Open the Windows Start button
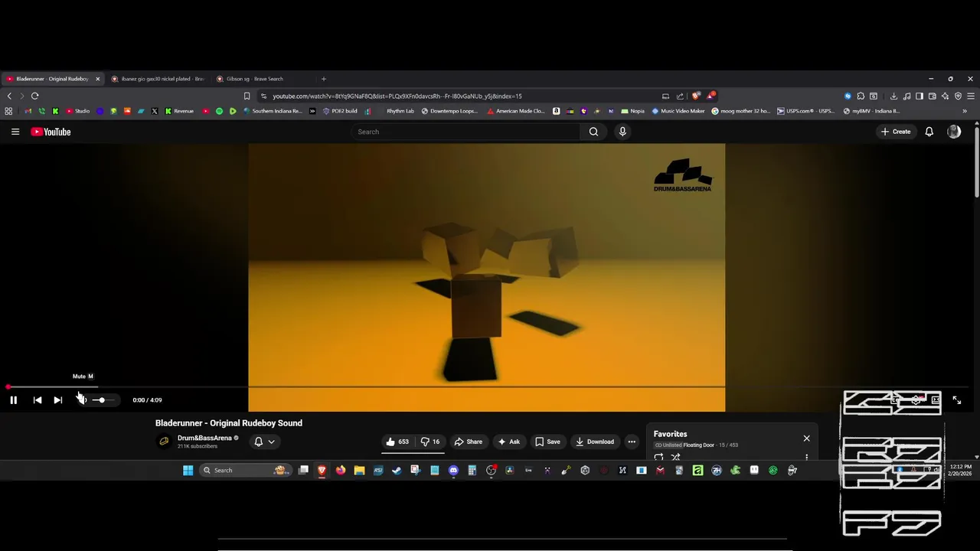 tap(188, 470)
